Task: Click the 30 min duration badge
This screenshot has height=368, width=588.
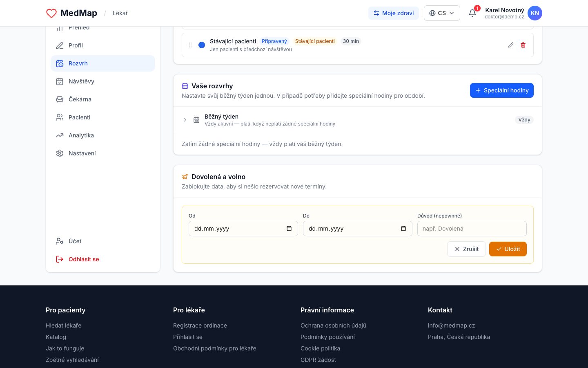Action: pyautogui.click(x=351, y=41)
